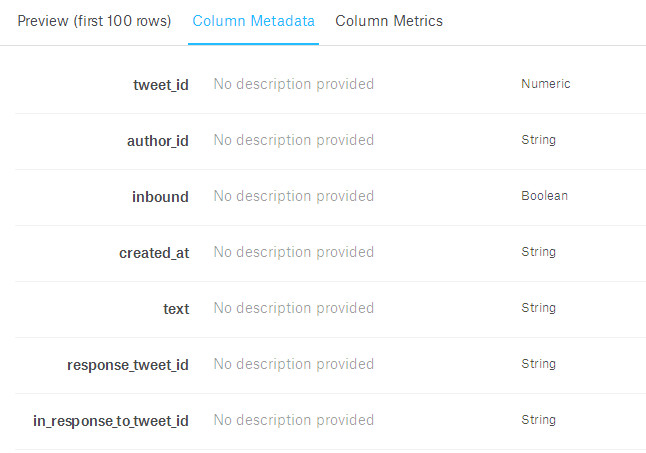Select the Column Metadata tab
The width and height of the screenshot is (646, 453).
(x=253, y=21)
